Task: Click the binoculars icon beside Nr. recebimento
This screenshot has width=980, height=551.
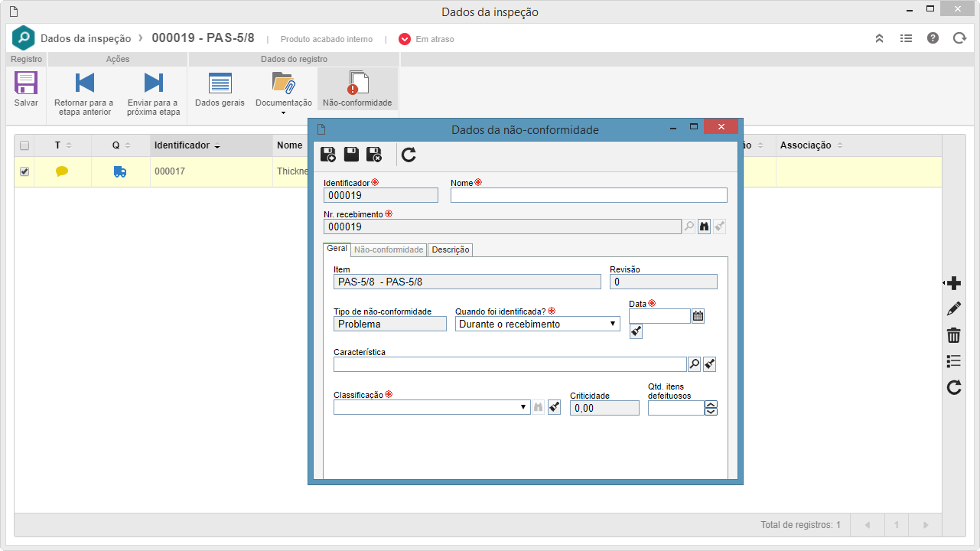Action: (x=704, y=227)
